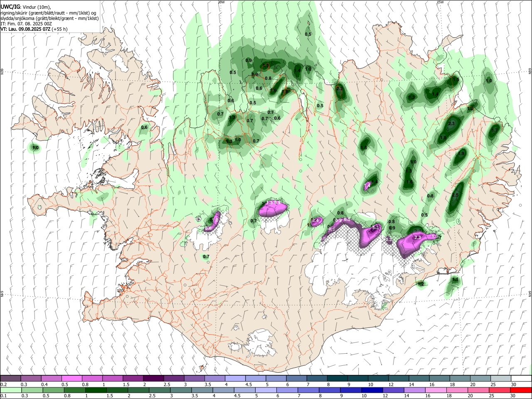Click the '4.5' label in the snow legend row

click(x=249, y=384)
